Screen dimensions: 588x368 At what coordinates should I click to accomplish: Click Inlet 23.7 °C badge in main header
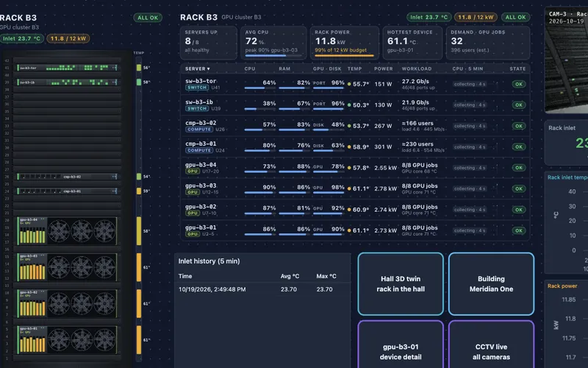coord(429,17)
